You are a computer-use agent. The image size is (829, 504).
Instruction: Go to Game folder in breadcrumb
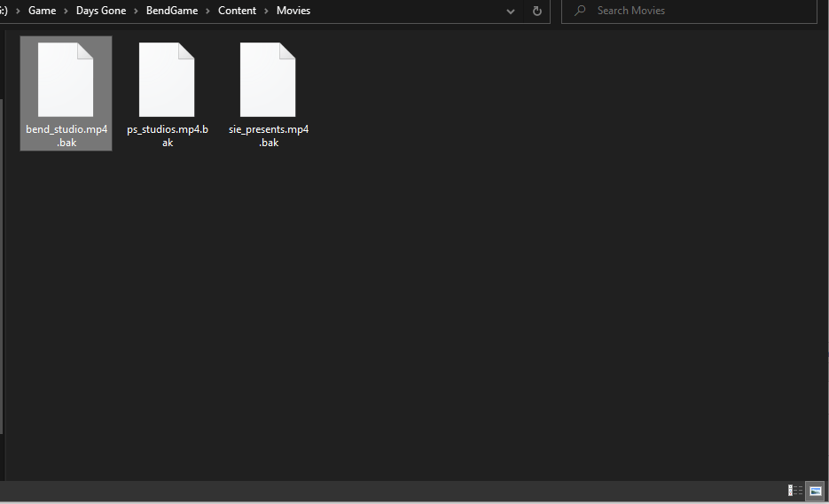(x=42, y=11)
